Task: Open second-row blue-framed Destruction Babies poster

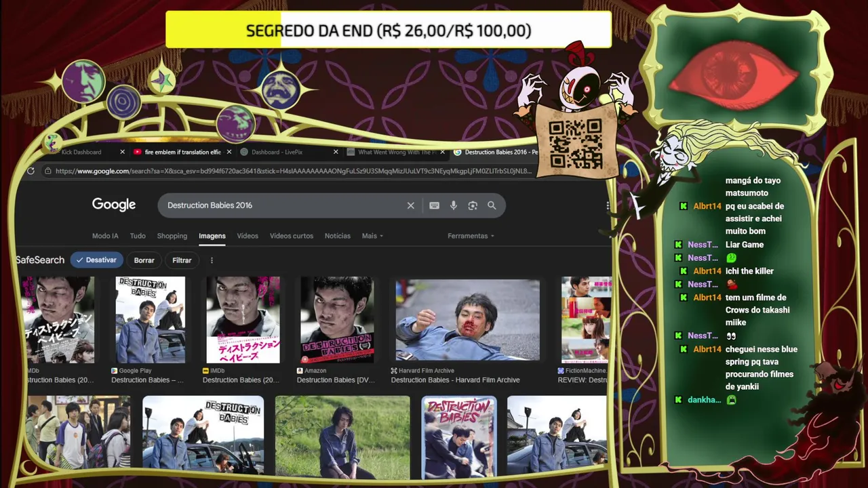Action: click(x=459, y=437)
